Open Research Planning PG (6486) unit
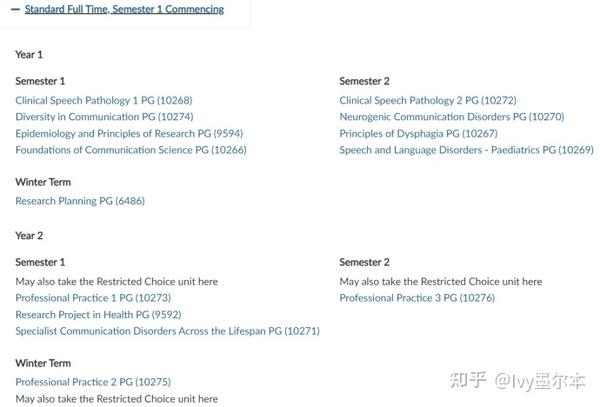Image resolution: width=600 pixels, height=407 pixels. pos(80,201)
